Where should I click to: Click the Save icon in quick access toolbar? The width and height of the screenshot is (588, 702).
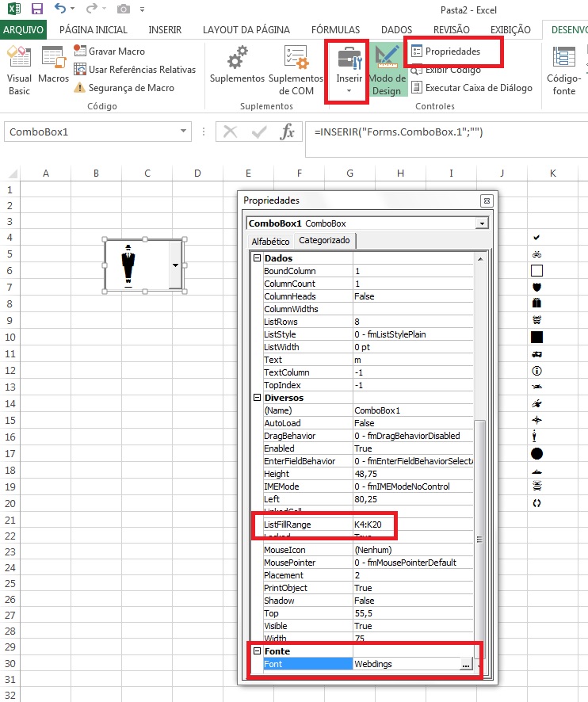click(36, 9)
